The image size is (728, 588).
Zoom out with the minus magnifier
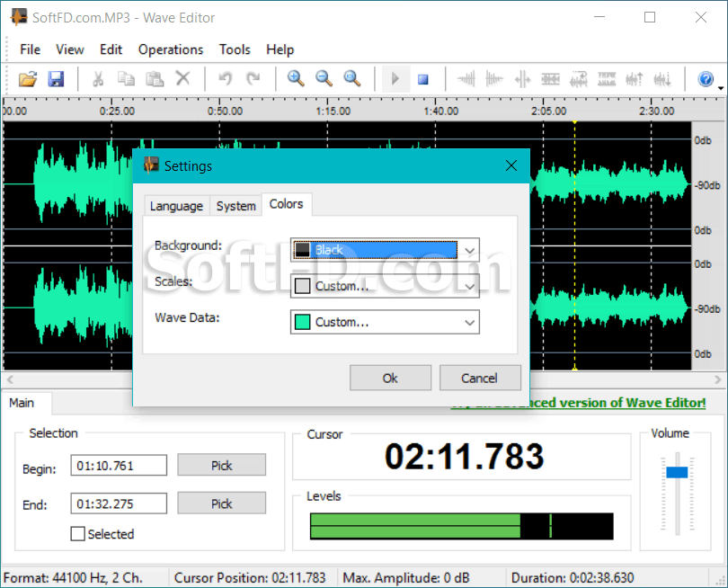[324, 78]
